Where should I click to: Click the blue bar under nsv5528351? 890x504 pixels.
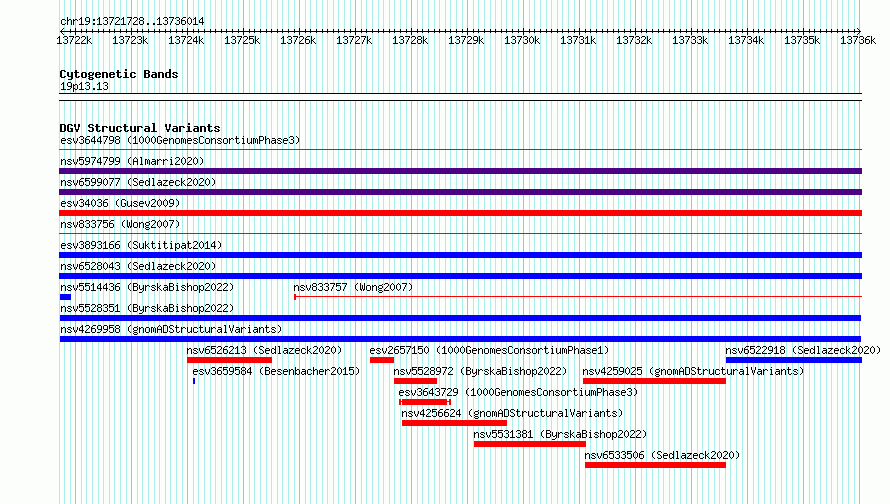tap(460, 318)
